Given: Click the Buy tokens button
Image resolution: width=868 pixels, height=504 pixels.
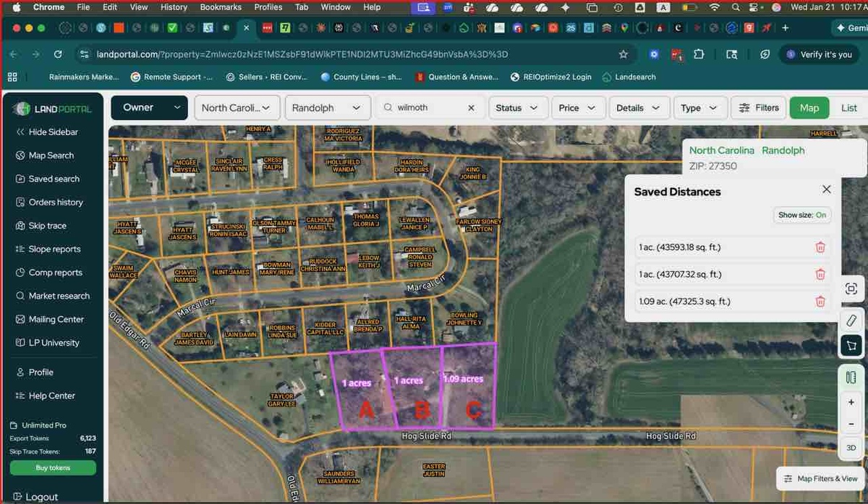Looking at the screenshot, I should tap(53, 468).
